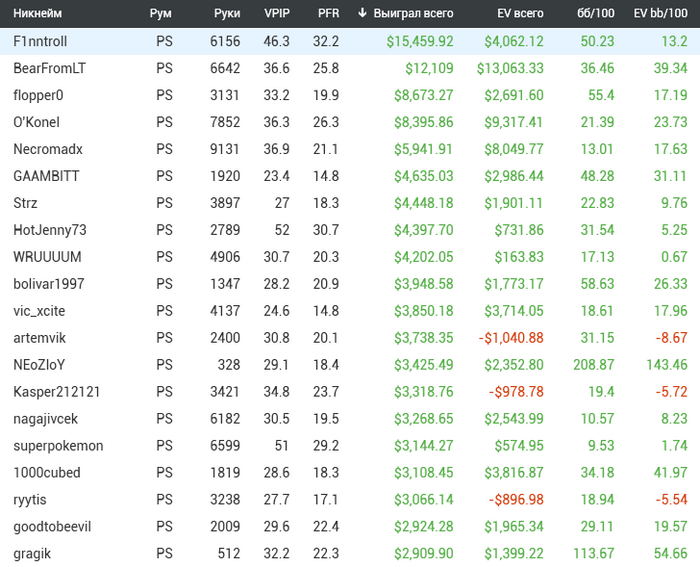Image resolution: width=700 pixels, height=567 pixels.
Task: Select player Necromadx nickname
Action: click(48, 149)
